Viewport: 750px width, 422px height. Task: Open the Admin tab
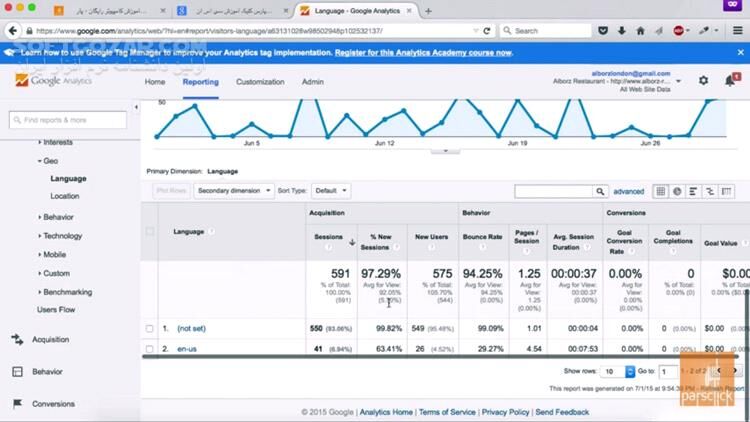pyautogui.click(x=312, y=82)
